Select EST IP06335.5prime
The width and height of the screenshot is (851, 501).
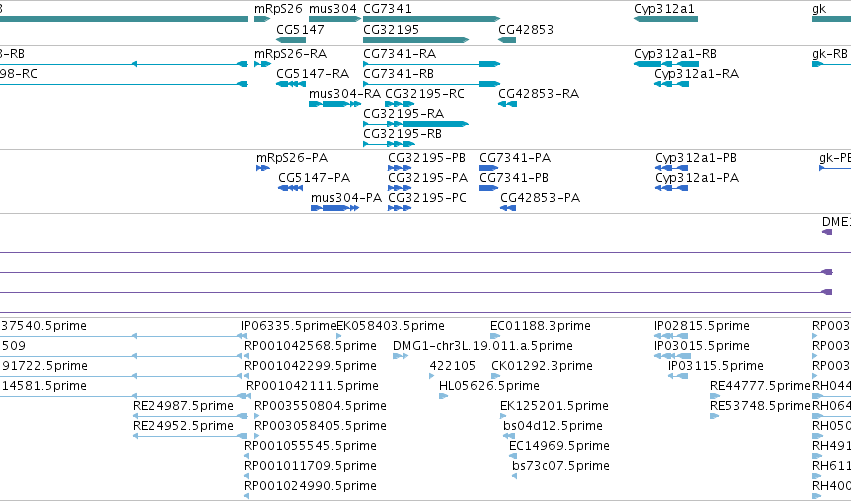[289, 326]
